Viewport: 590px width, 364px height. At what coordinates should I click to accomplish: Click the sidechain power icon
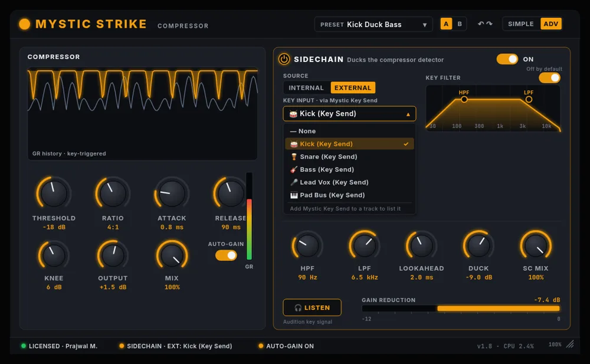click(x=284, y=59)
